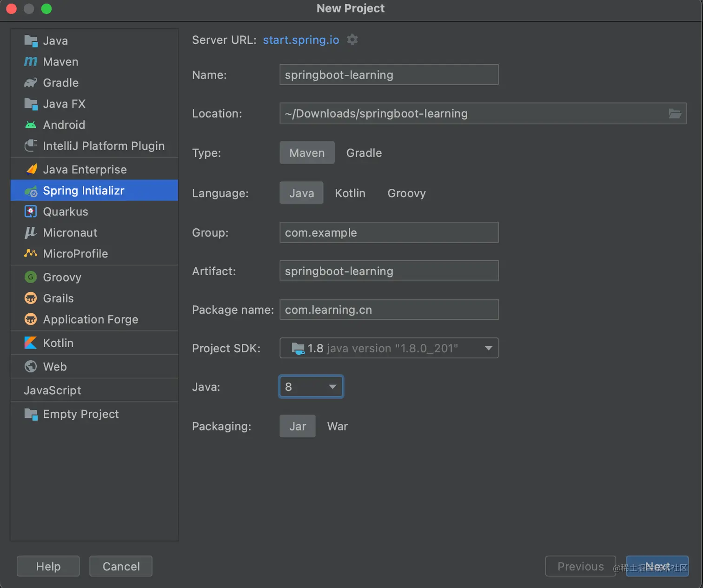Choose the Grails icon
The height and width of the screenshot is (588, 703).
click(x=31, y=298)
